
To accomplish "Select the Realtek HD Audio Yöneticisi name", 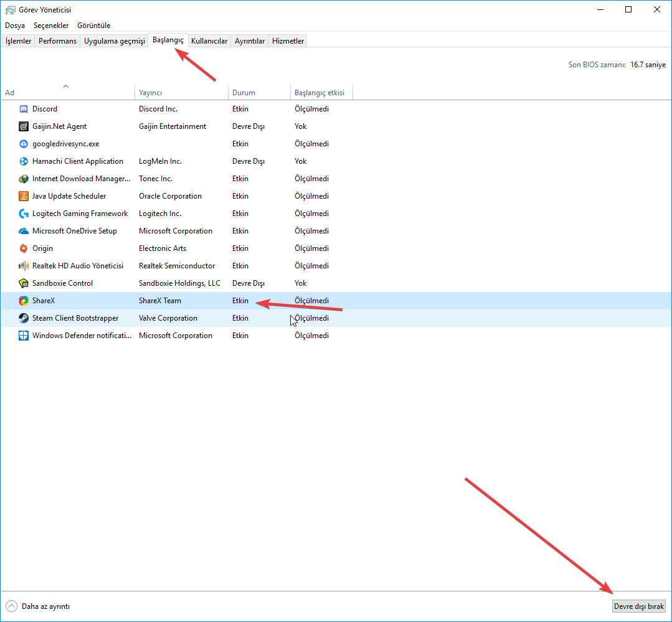I will click(x=78, y=266).
